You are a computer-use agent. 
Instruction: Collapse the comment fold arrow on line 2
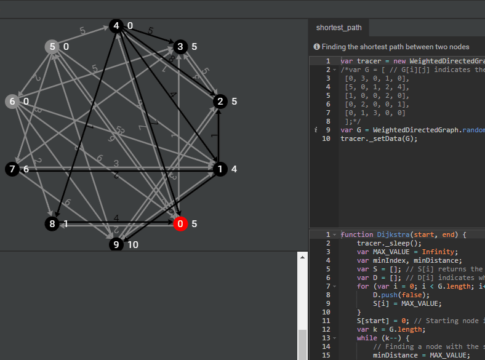[334, 70]
